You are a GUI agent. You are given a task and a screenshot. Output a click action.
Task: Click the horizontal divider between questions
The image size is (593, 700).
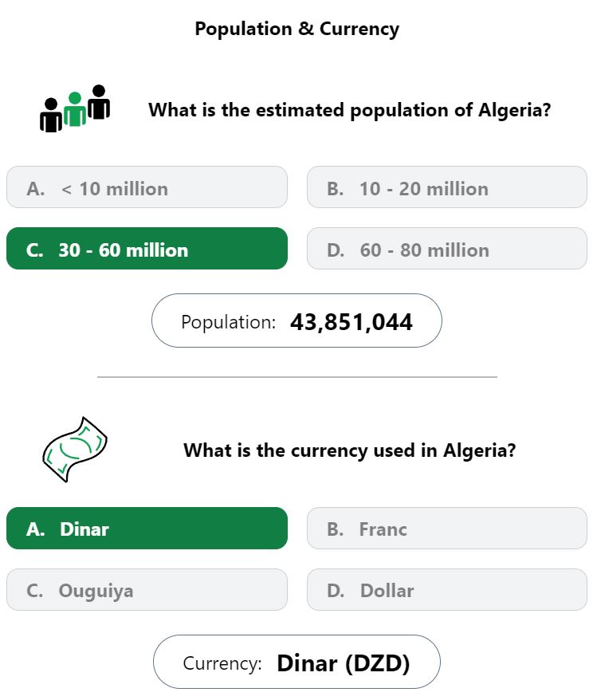pyautogui.click(x=297, y=377)
